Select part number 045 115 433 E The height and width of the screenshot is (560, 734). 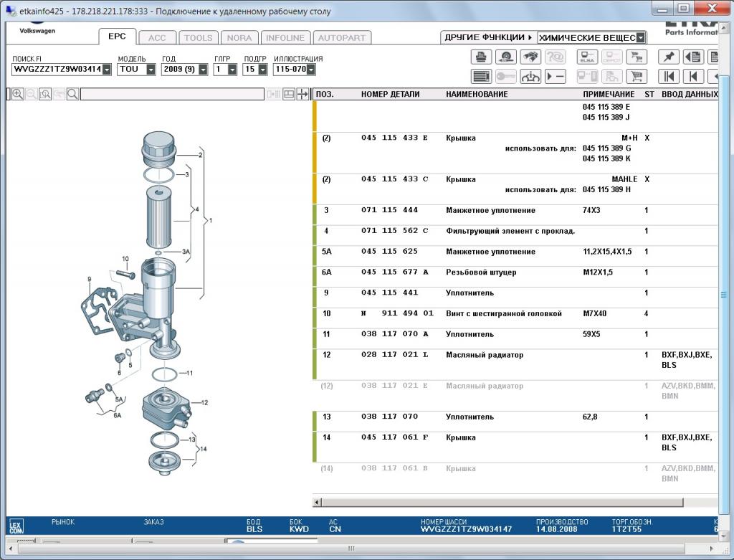(395, 138)
